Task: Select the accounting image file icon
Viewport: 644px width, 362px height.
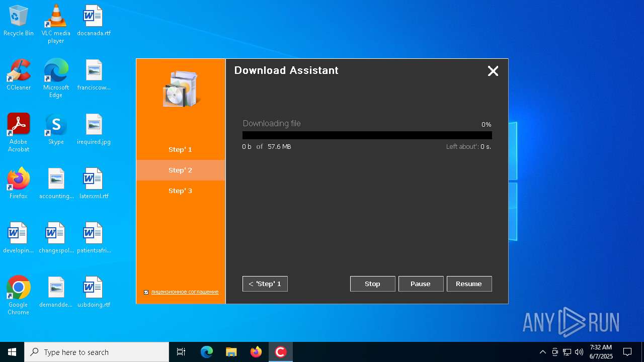Action: (56, 184)
